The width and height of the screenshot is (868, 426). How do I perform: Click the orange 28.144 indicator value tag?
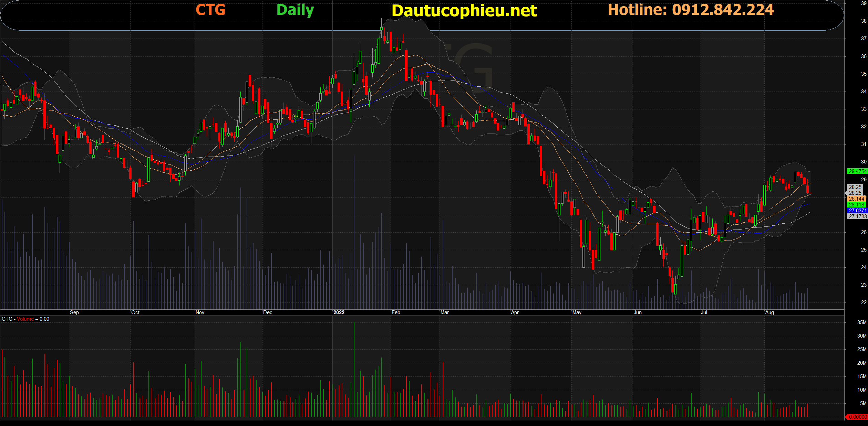coord(857,199)
